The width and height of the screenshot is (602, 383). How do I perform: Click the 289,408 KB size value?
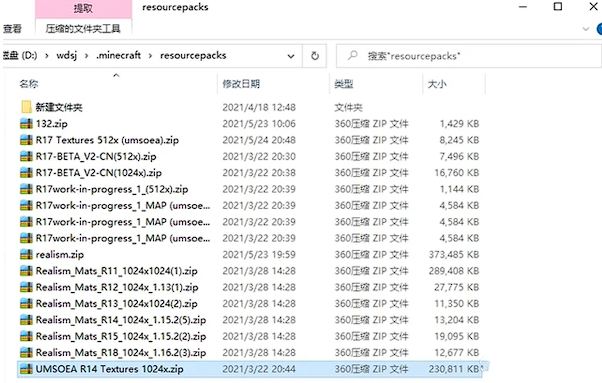point(454,271)
